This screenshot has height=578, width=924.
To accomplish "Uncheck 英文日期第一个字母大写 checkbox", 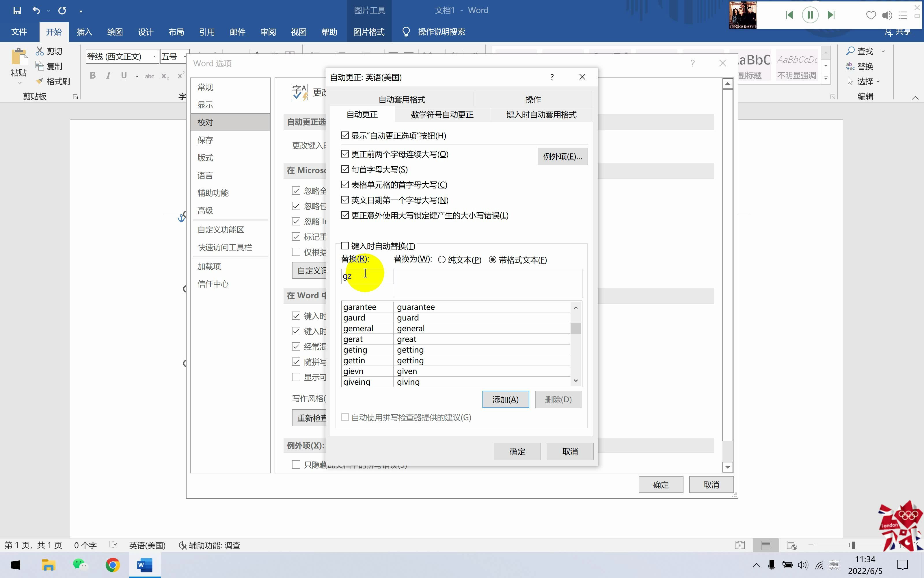I will [345, 199].
